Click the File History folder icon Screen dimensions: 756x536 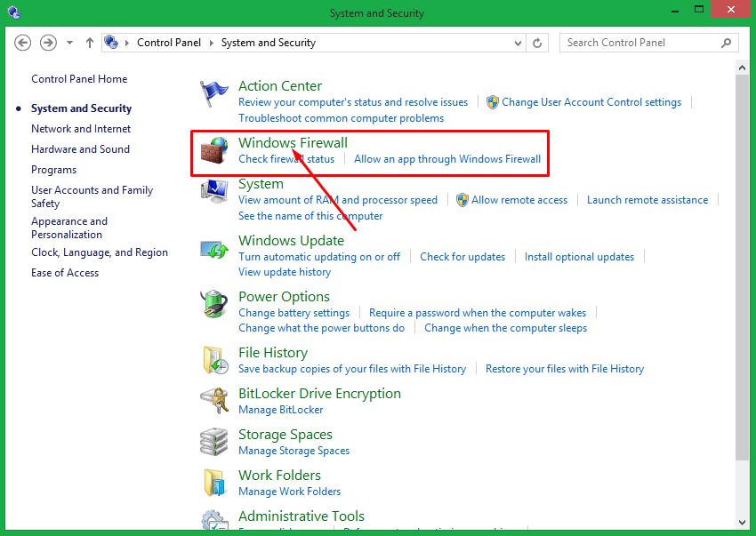point(215,360)
